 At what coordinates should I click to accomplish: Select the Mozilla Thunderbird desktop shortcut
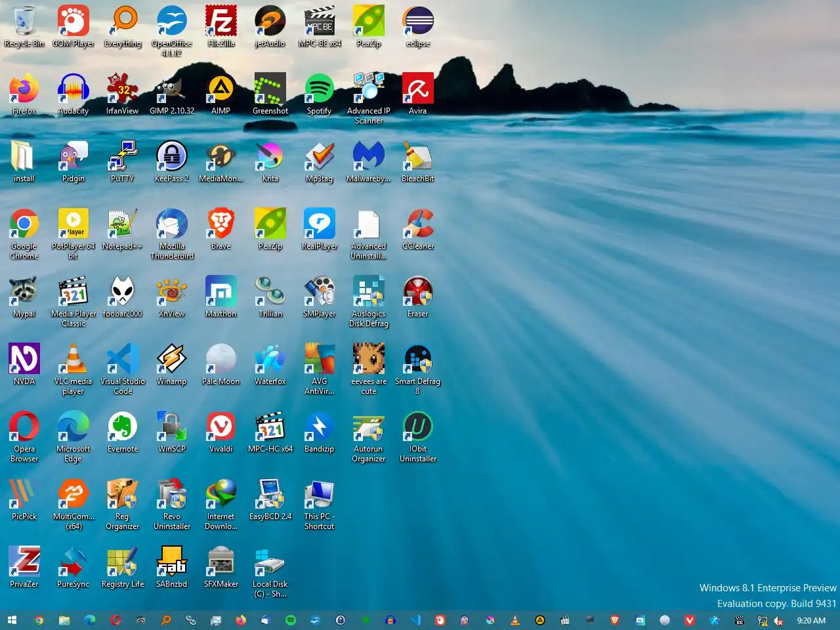pos(172,234)
